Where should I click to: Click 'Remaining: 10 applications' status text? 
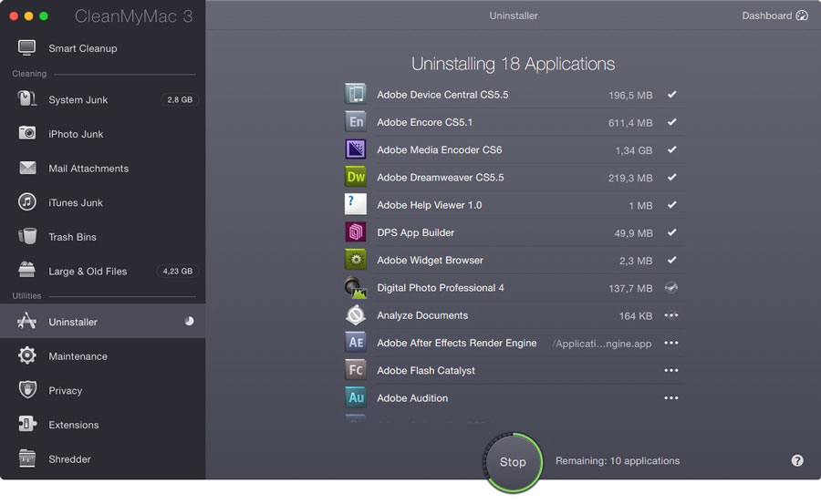click(618, 460)
